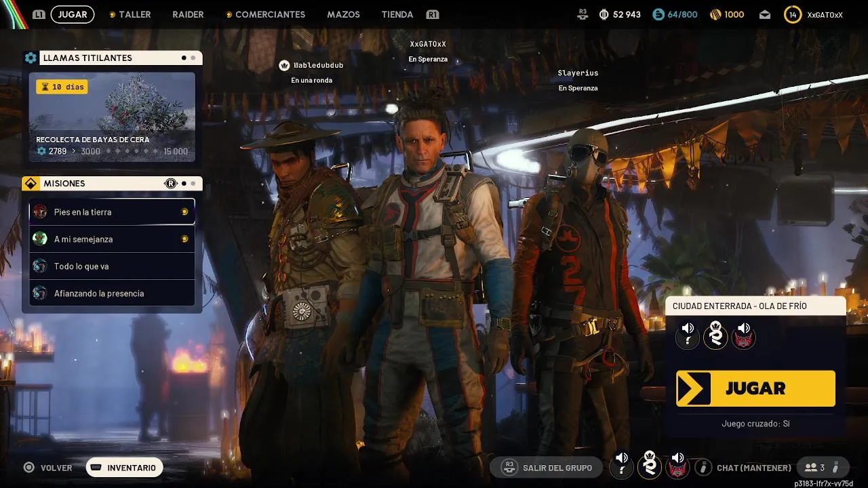Switch to second Misiones page dot
The width and height of the screenshot is (868, 488).
pos(193,183)
